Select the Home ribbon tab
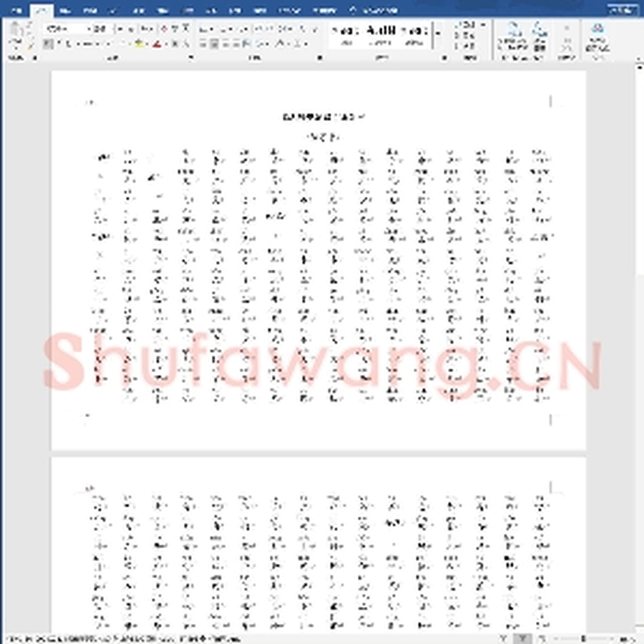 41,10
